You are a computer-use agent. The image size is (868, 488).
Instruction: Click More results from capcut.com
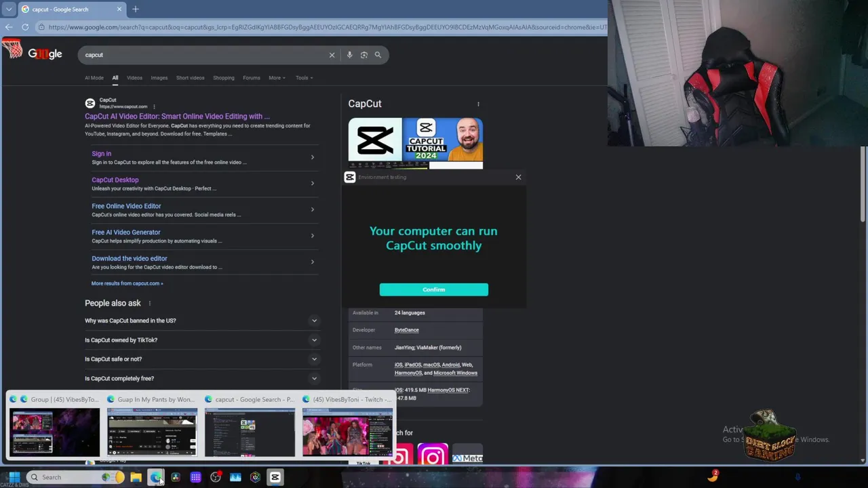(127, 283)
